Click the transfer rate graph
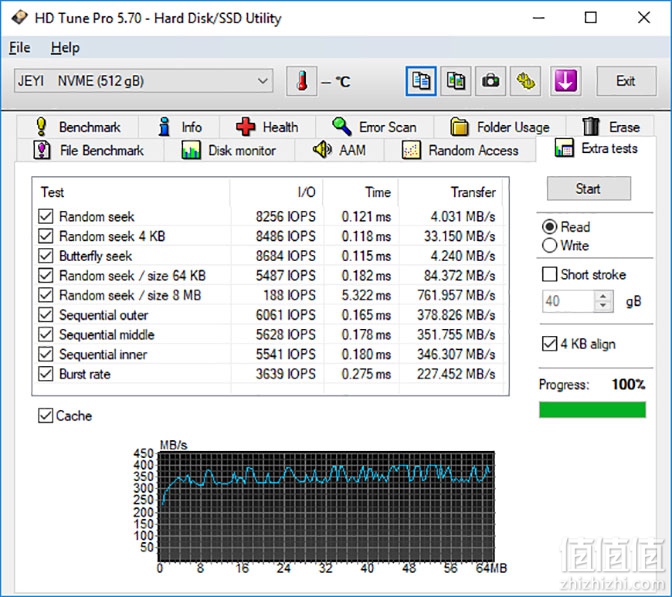The height and width of the screenshot is (597, 672). pyautogui.click(x=326, y=506)
